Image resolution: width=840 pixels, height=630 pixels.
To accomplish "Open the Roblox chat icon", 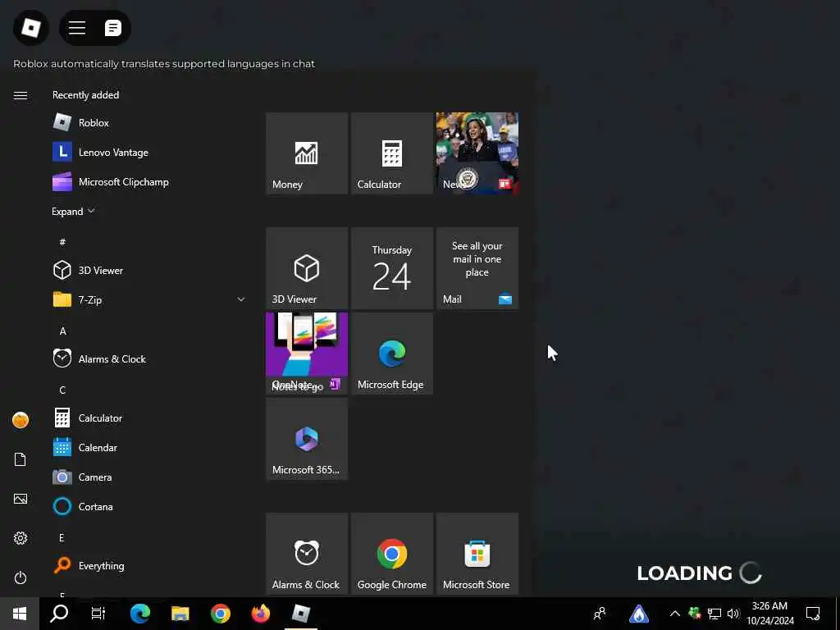I will pos(112,27).
